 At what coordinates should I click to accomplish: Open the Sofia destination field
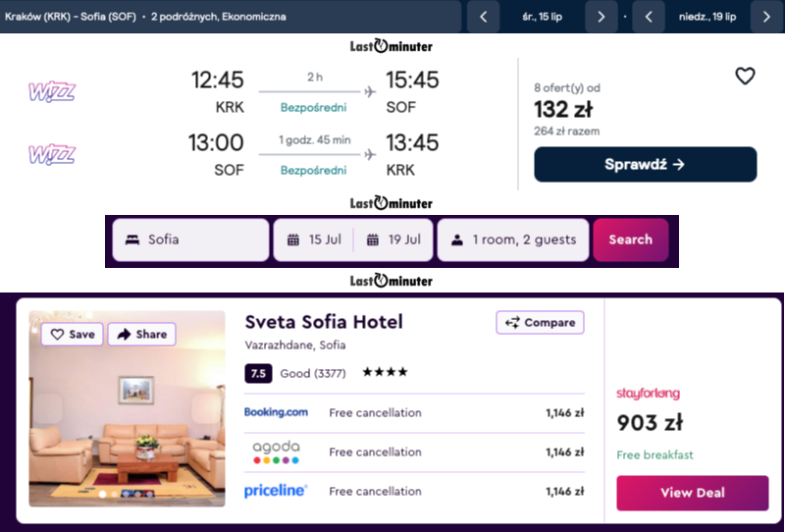coord(190,239)
